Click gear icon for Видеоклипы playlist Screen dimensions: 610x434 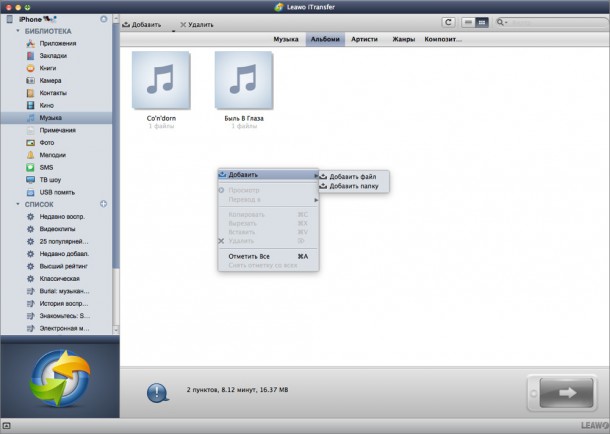[x=30, y=229]
